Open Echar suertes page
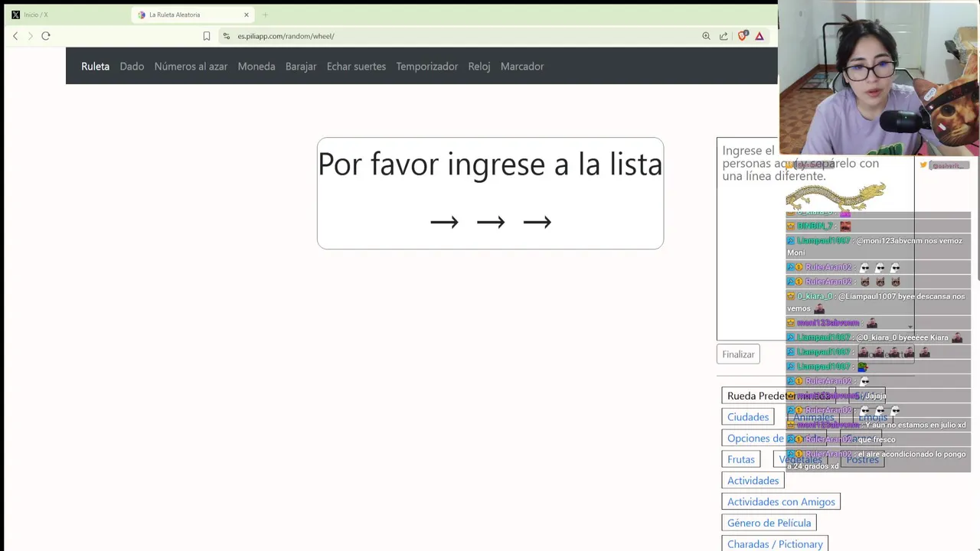This screenshot has width=980, height=551. (x=356, y=67)
